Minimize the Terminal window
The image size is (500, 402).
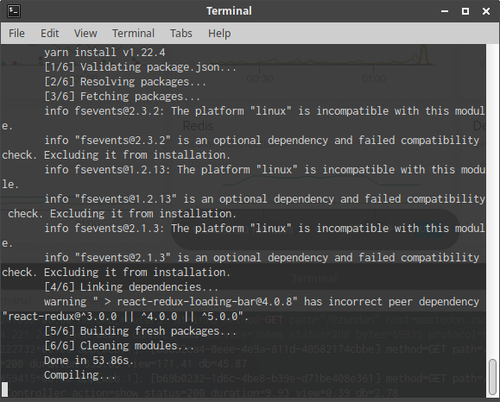[444, 11]
